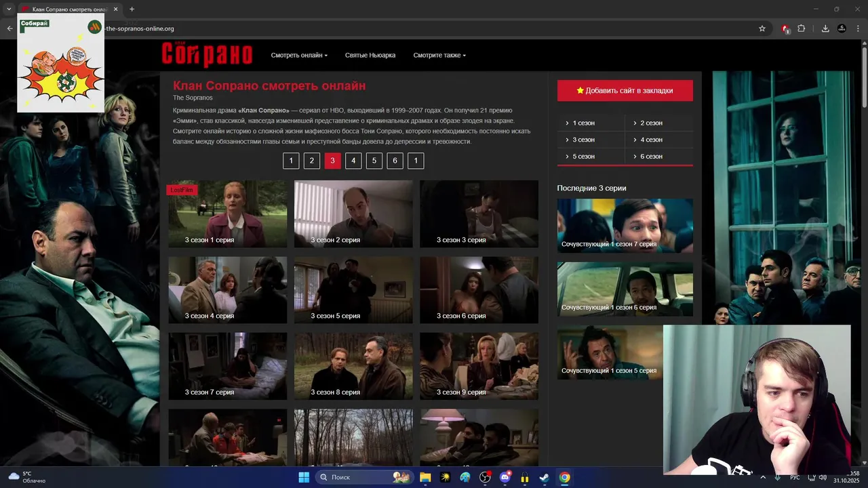
Task: Open Сочувствующий 1 сезон 5 серия
Action: click(610, 352)
